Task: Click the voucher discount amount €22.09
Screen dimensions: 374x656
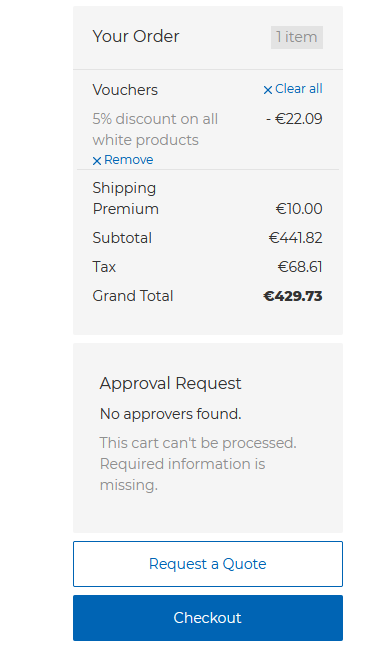Action: [x=295, y=119]
